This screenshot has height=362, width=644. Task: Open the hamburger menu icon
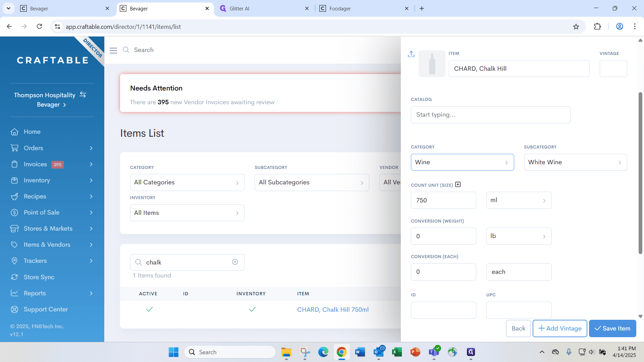(x=113, y=50)
